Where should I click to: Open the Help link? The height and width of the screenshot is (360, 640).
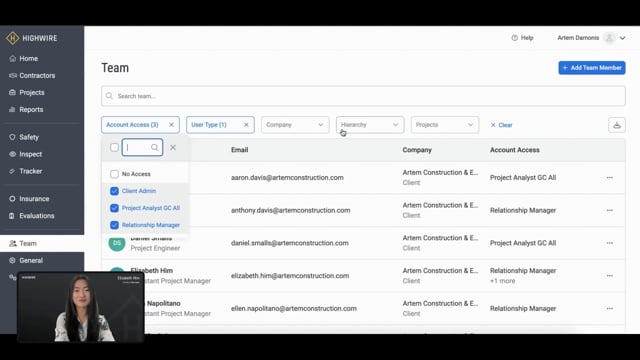(522, 38)
